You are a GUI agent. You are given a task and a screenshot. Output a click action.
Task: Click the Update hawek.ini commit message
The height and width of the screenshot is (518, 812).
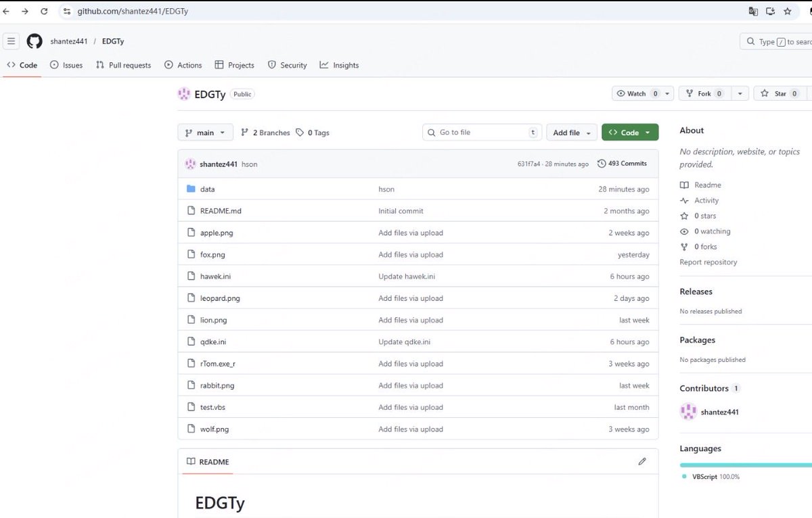[x=407, y=277]
